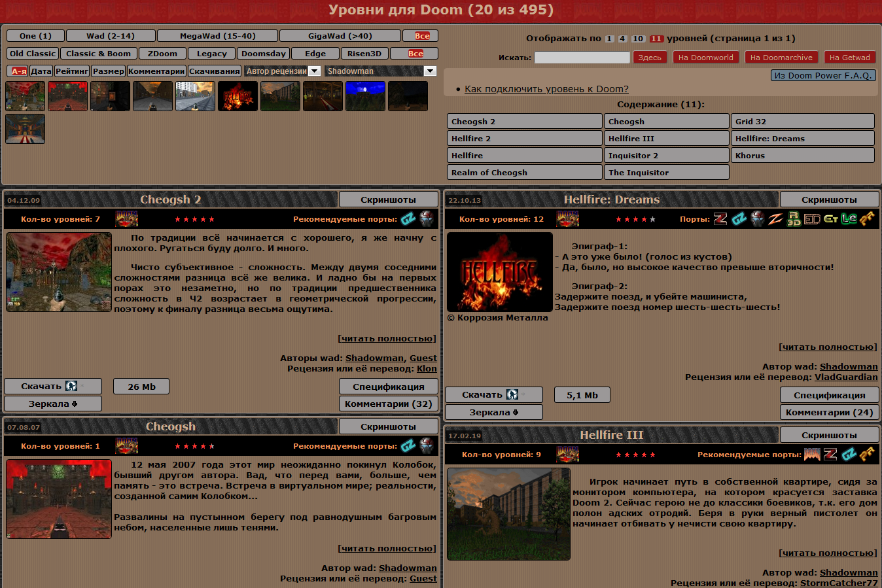Expand Зеркала mirrors for Cheogsh 2
Image resolution: width=882 pixels, height=588 pixels.
[x=53, y=404]
